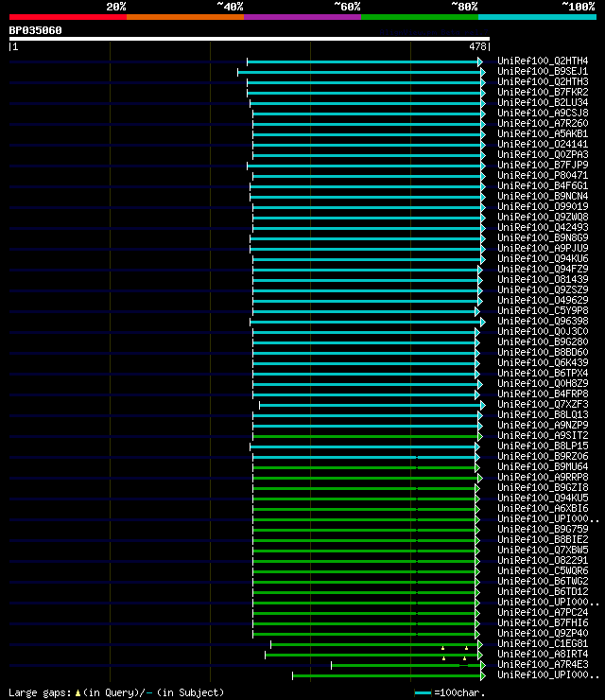Select the UniRef100_A9SIT2 label
The width and height of the screenshot is (605, 700).
pos(543,435)
